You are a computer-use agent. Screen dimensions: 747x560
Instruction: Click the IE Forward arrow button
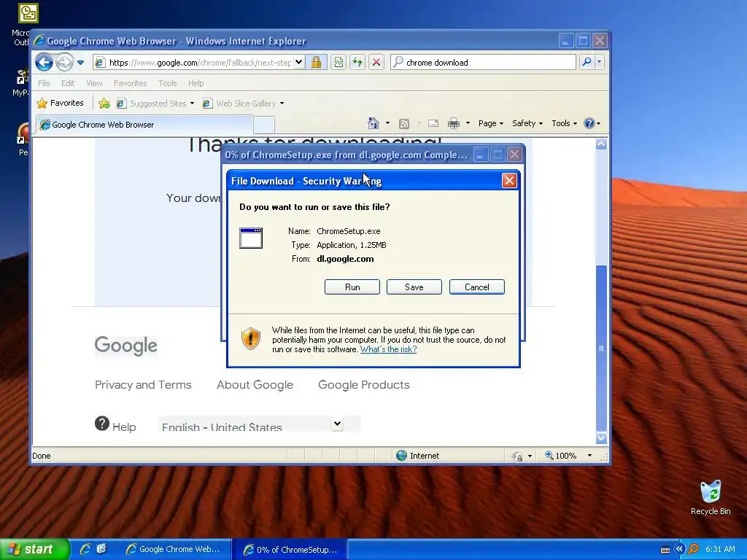(x=64, y=62)
